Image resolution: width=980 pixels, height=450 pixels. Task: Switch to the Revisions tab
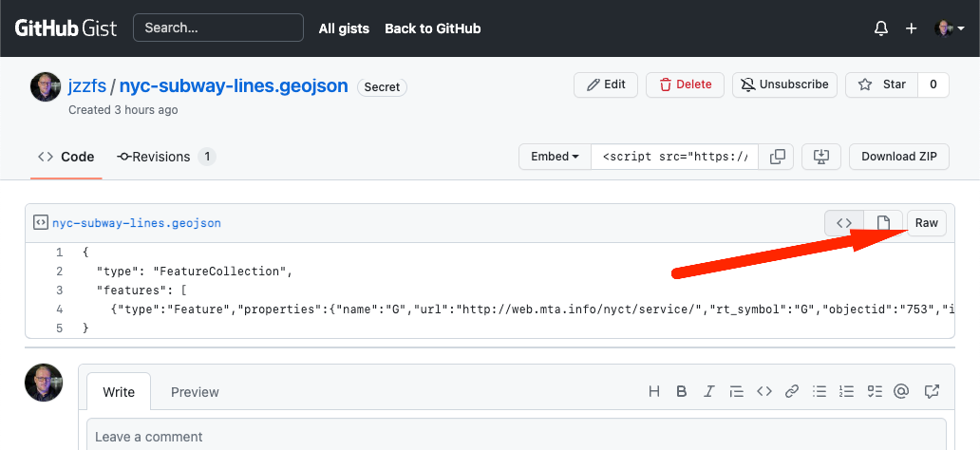[166, 157]
